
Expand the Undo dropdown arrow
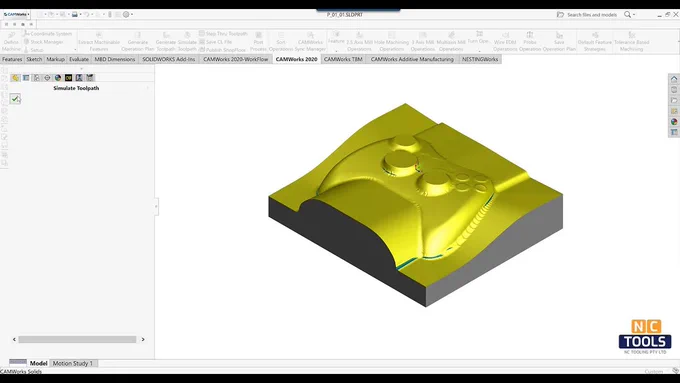pos(92,15)
